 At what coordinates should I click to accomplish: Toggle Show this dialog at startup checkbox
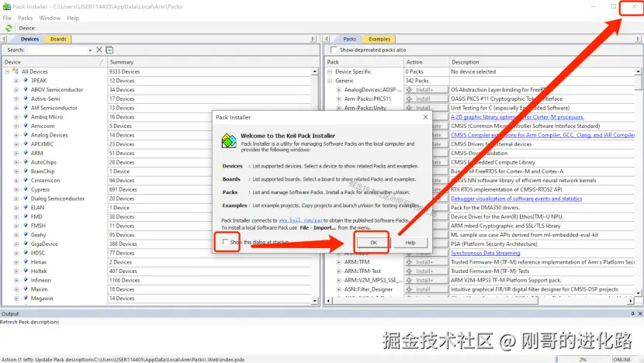coord(225,242)
